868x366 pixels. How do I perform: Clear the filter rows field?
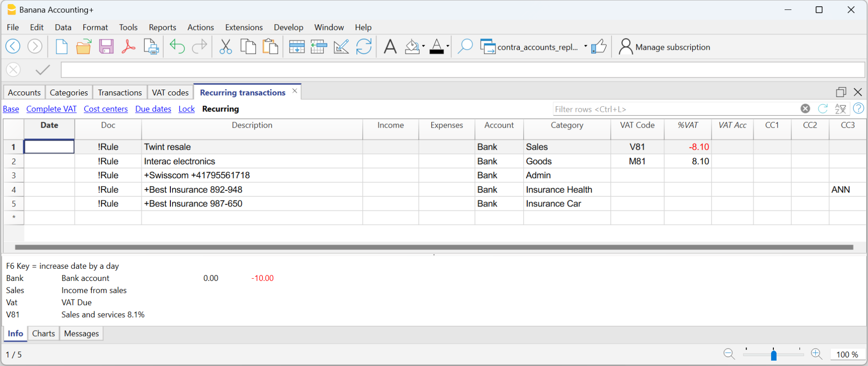[805, 108]
